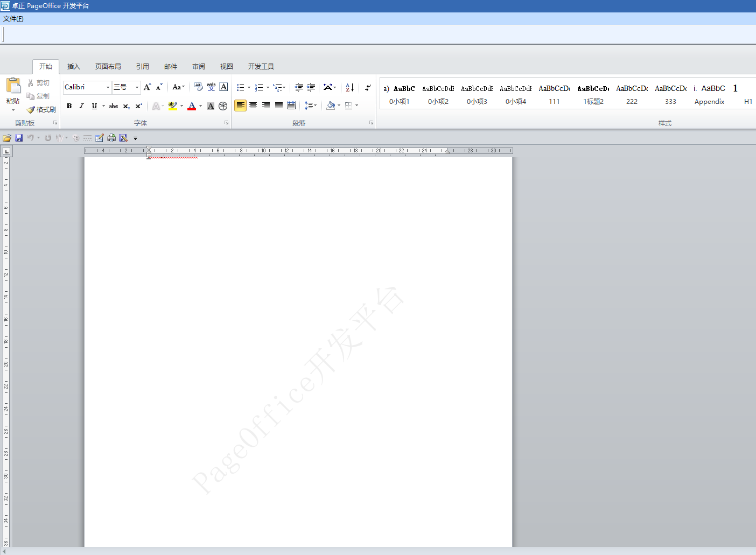Open the shading fill color dropdown arrow
Screen dimensions: 756x555
click(x=339, y=106)
